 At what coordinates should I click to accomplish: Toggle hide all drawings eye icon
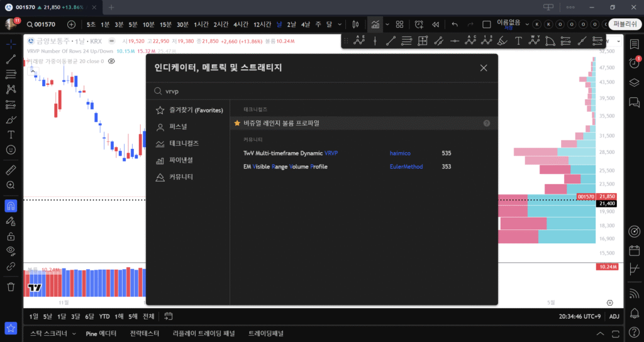coord(11,251)
